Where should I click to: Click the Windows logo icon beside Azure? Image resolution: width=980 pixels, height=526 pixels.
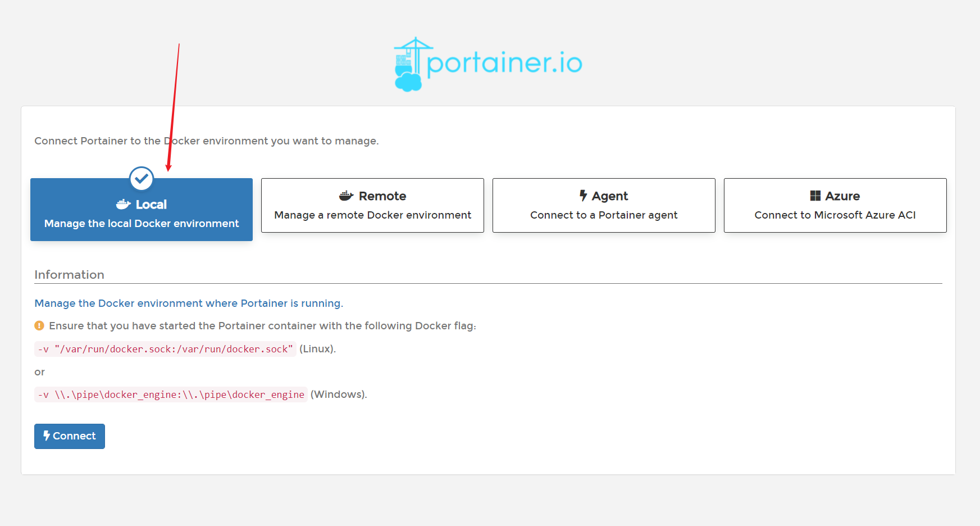pos(815,196)
